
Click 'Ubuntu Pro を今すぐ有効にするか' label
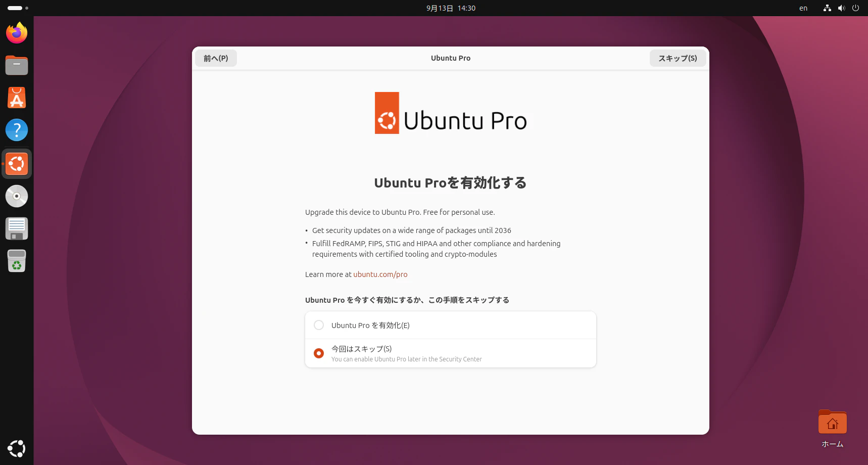(407, 300)
